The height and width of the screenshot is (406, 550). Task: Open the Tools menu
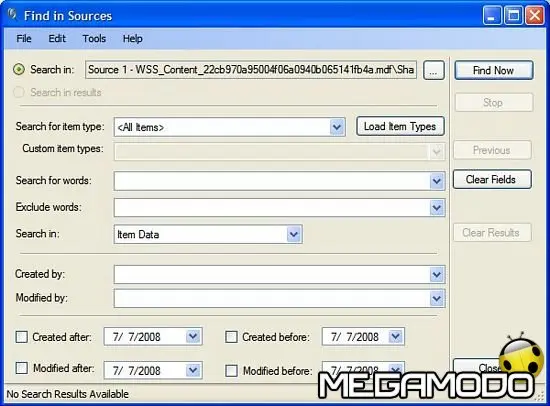(x=94, y=38)
